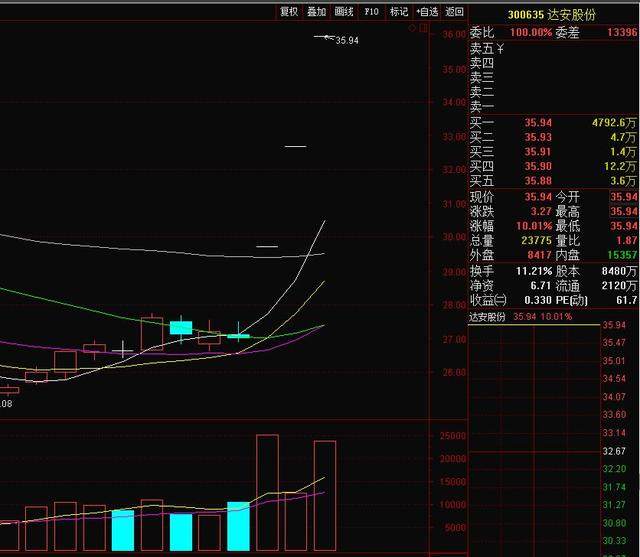Click the 股本 value 8480万
Viewport: 640px width, 557px height.
point(619,271)
